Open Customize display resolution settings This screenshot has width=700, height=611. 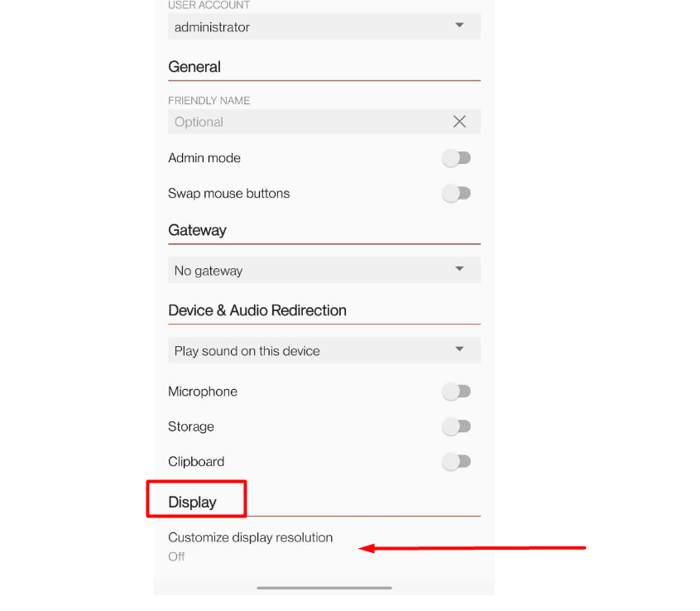[250, 537]
